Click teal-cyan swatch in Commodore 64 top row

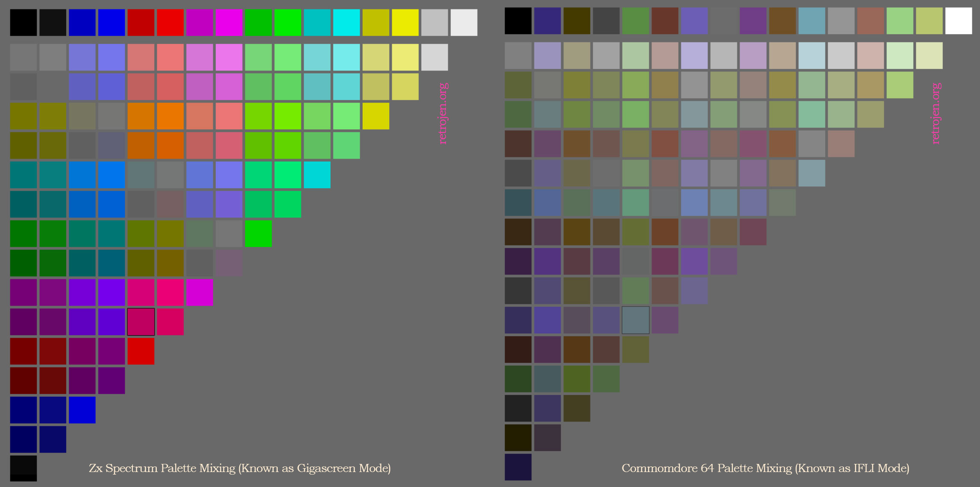[812, 21]
